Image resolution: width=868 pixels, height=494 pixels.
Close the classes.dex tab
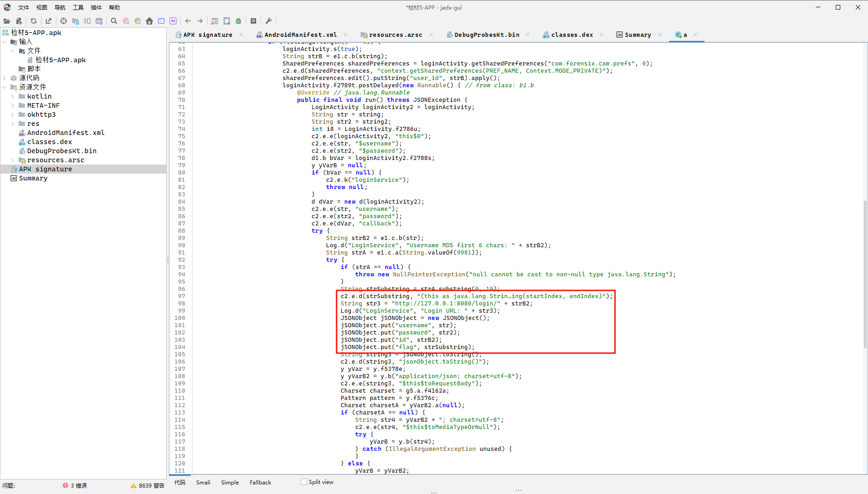click(x=601, y=35)
